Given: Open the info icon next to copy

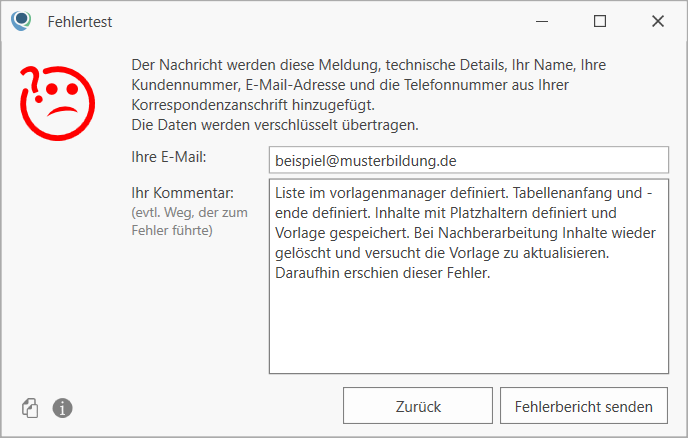Looking at the screenshot, I should (62, 408).
